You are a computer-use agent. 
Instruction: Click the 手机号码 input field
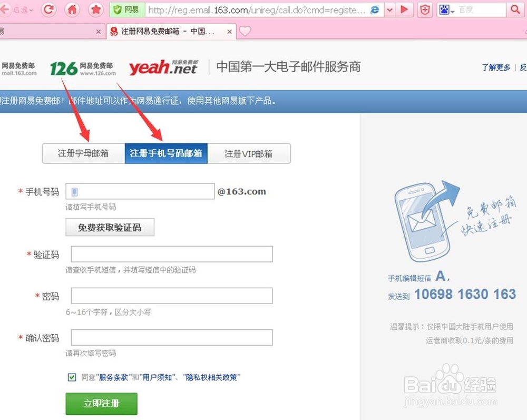(x=140, y=191)
